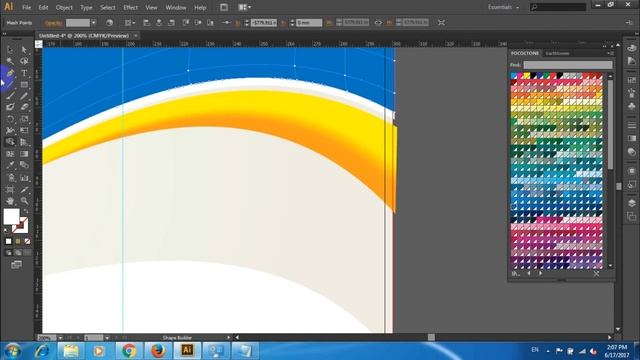
Task: Set paint mode to Gradient
Action: [x=18, y=241]
